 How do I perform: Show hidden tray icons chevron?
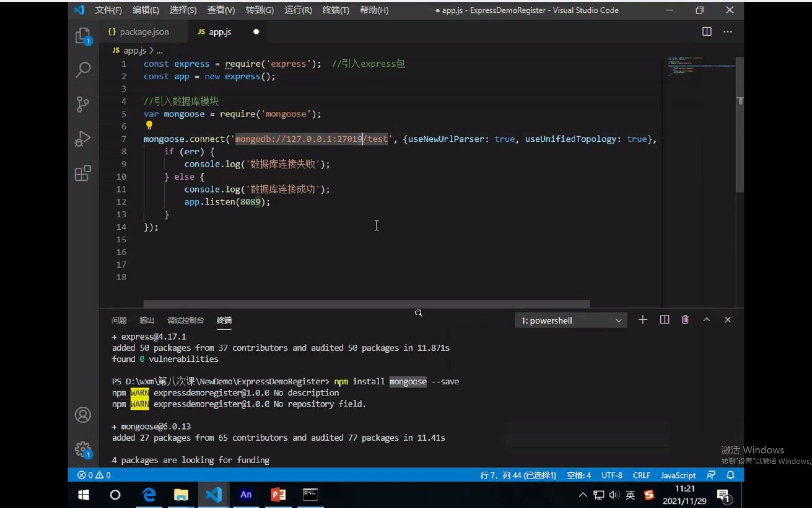tap(583, 495)
